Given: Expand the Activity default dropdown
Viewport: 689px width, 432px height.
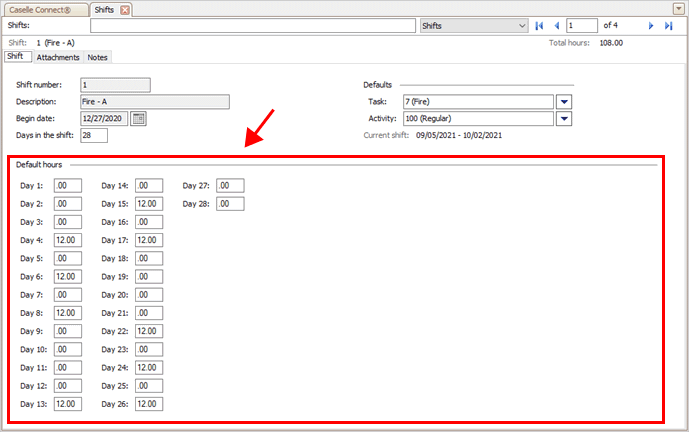Looking at the screenshot, I should click(x=563, y=118).
